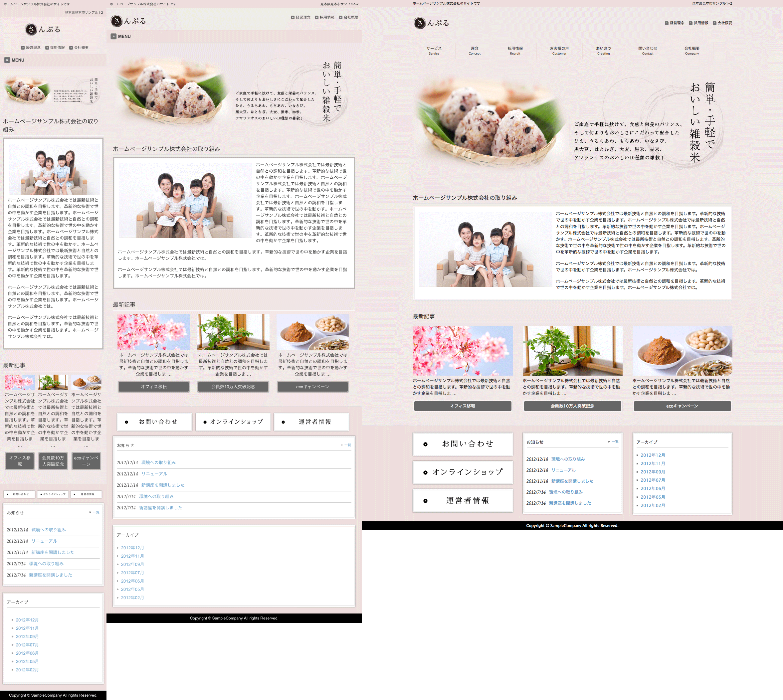
Task: Click the cherry blossom thumbnail in the desktop layout
Action: pyautogui.click(x=463, y=350)
